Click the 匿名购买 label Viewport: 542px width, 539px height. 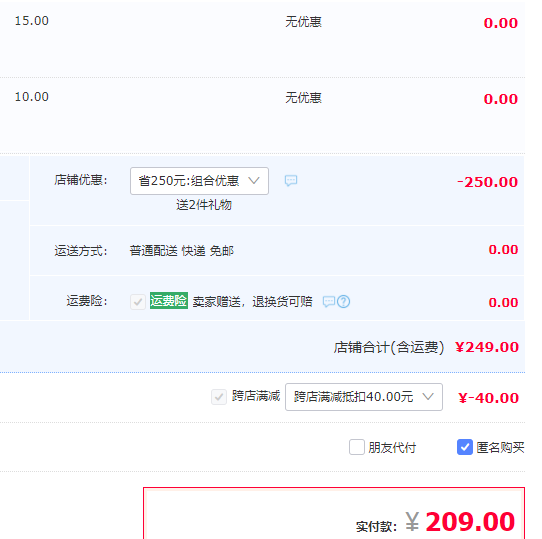tap(500, 448)
